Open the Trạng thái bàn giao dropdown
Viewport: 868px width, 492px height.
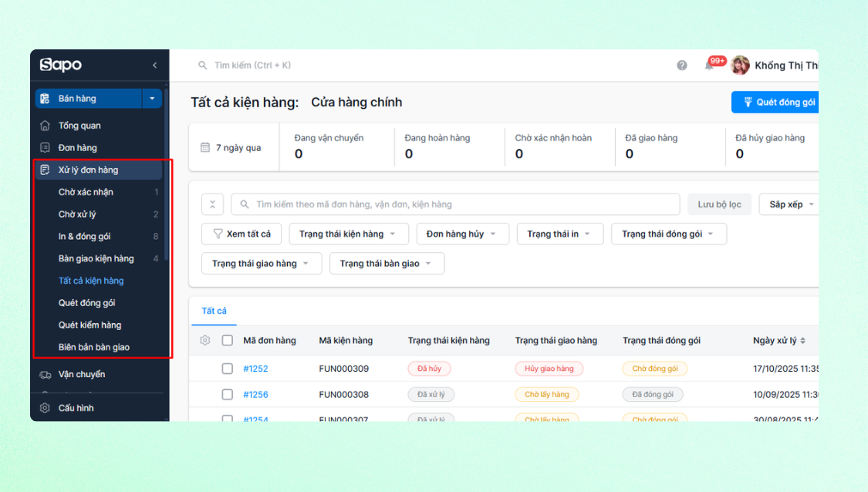coord(387,263)
